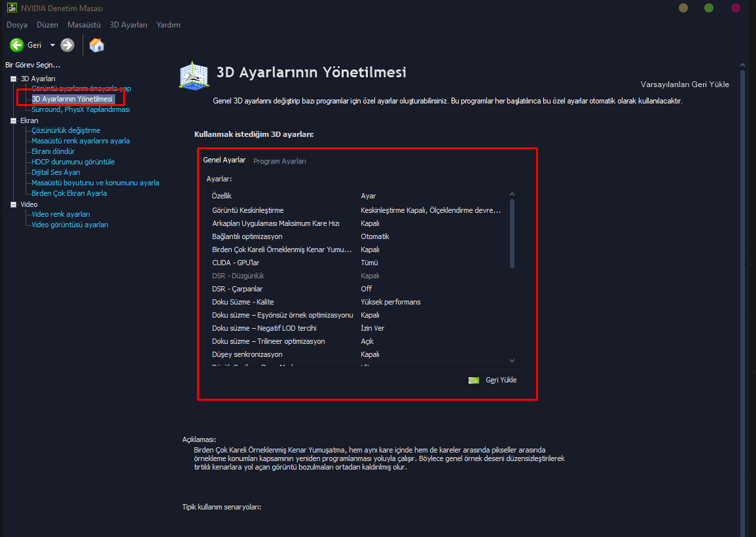Open Görüntü ayarlarını önayarla yap
Viewport: 756px width, 537px height.
point(81,88)
